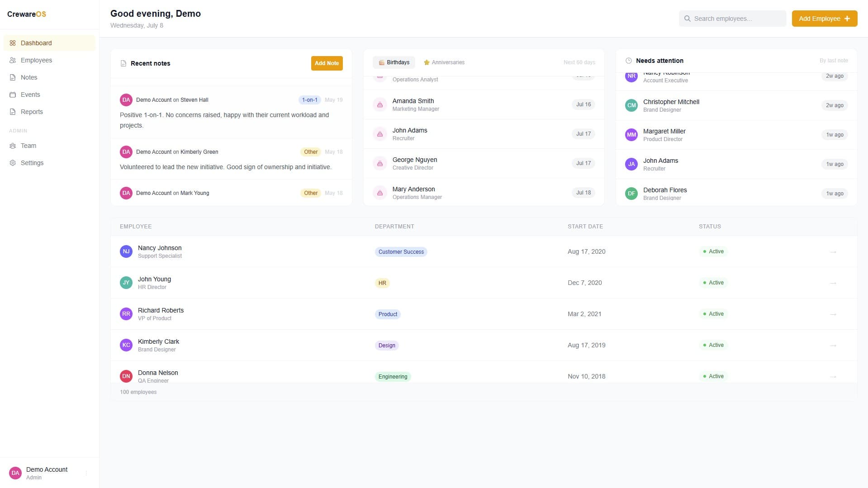This screenshot has height=488, width=868.
Task: Switch to the Anniversaries tab
Action: point(444,62)
